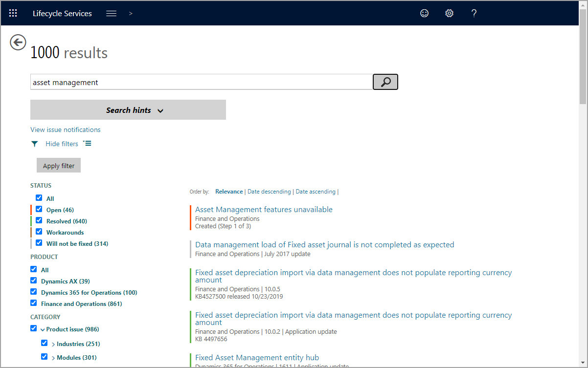Toggle the Product issue (986) checkbox
Screen dimensions: 588x368
point(33,328)
